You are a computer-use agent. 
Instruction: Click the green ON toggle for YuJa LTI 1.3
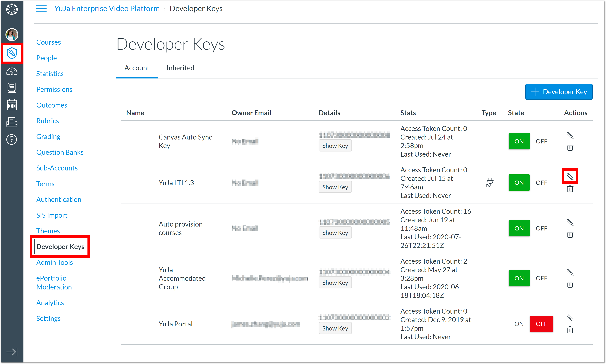click(519, 183)
